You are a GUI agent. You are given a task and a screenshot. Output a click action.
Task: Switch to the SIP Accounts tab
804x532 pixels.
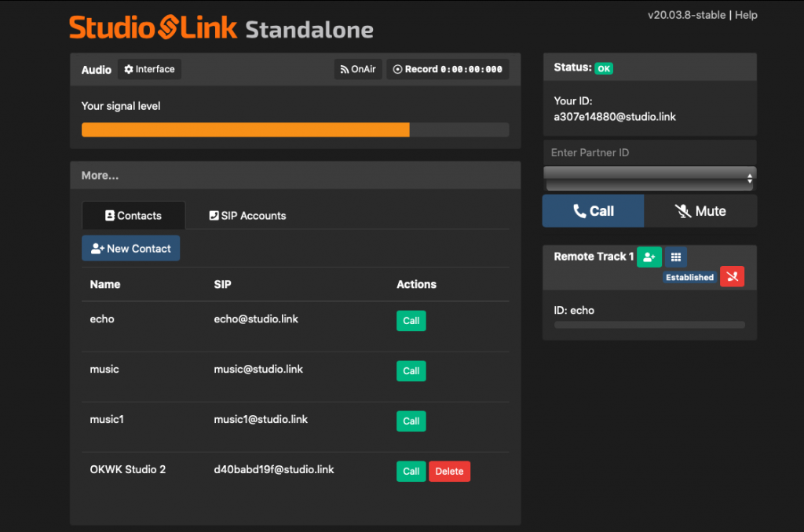coord(247,216)
